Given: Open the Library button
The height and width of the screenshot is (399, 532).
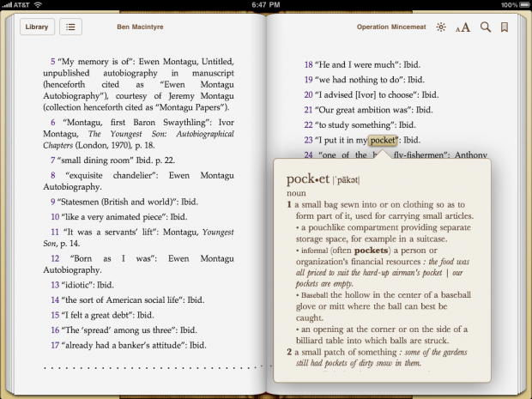Looking at the screenshot, I should tap(37, 27).
